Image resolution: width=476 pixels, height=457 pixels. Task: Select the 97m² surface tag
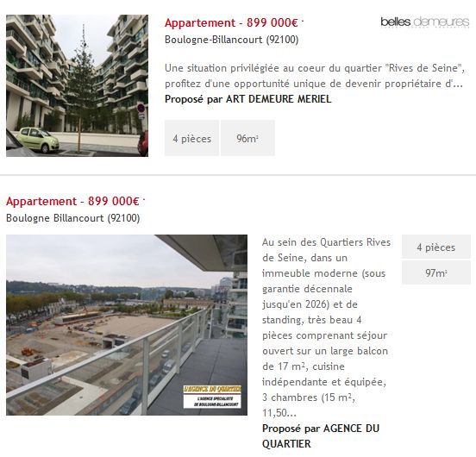point(436,272)
